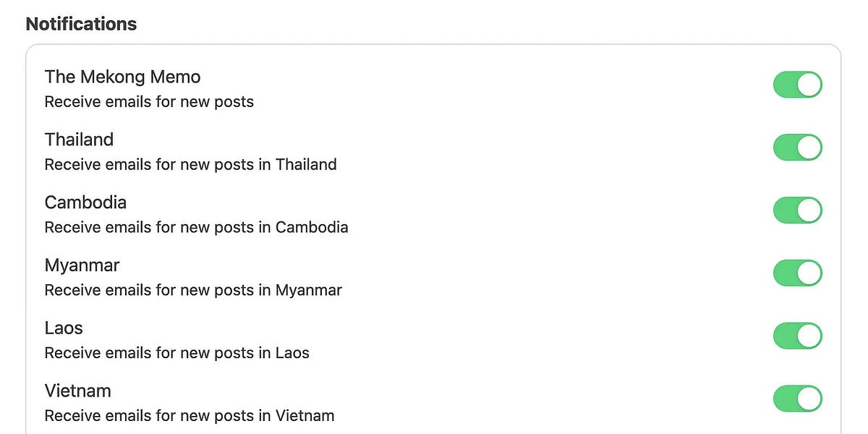This screenshot has height=434, width=868.
Task: Click The Mekong Memo title
Action: click(122, 77)
